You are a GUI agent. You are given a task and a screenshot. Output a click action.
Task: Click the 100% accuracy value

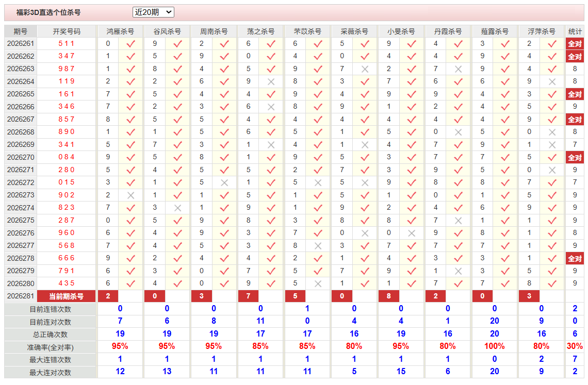495,346
